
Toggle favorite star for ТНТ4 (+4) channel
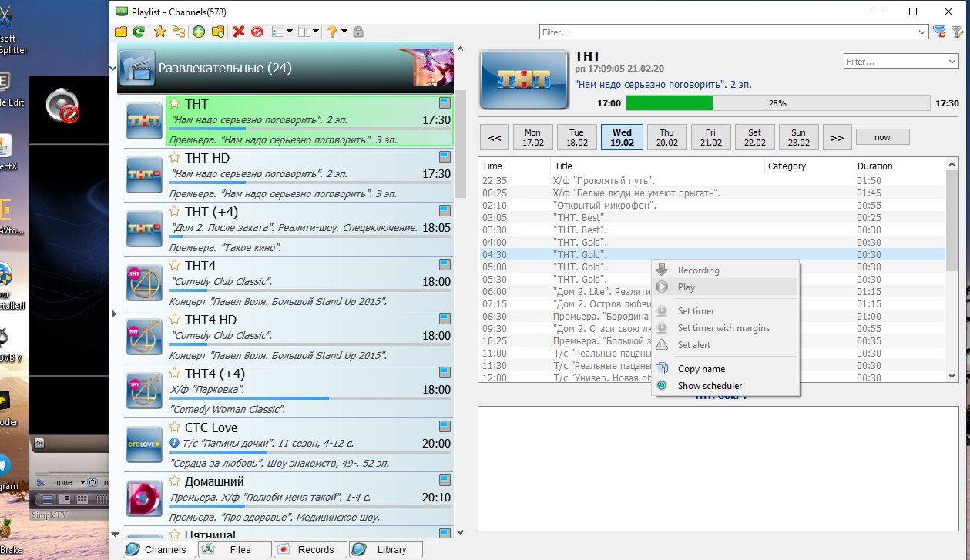pyautogui.click(x=175, y=374)
